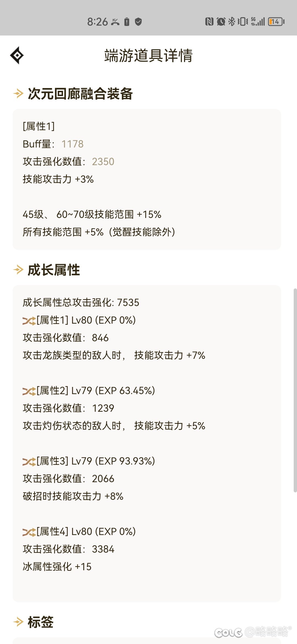
Task: Tap the Buff量 value 1178
Action: click(72, 144)
